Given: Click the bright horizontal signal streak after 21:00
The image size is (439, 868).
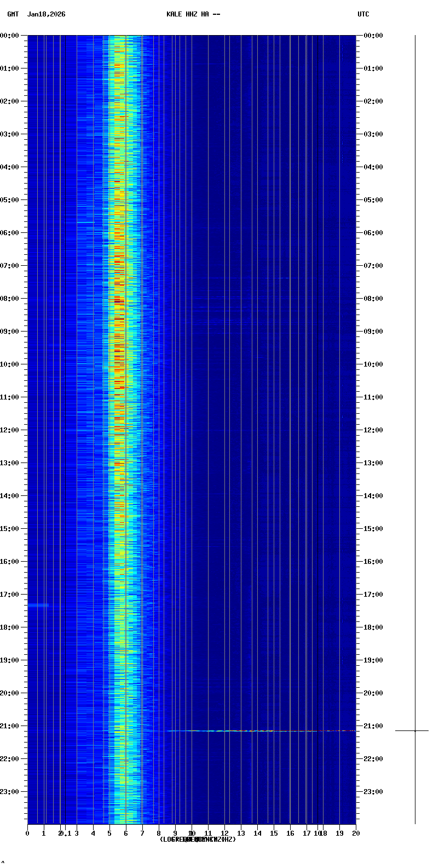Looking at the screenshot, I should point(246,730).
